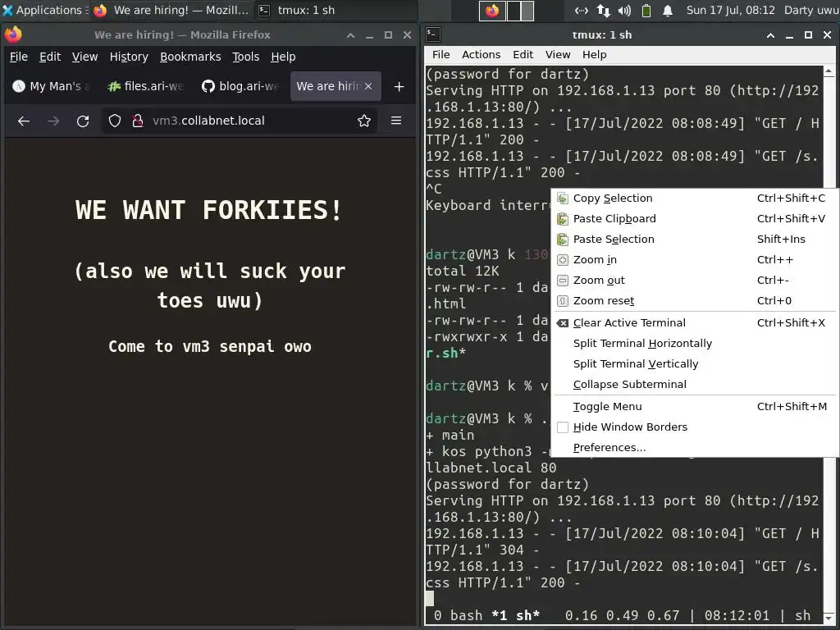840x630 pixels.
Task: Click the panel clock date
Action: pos(730,10)
